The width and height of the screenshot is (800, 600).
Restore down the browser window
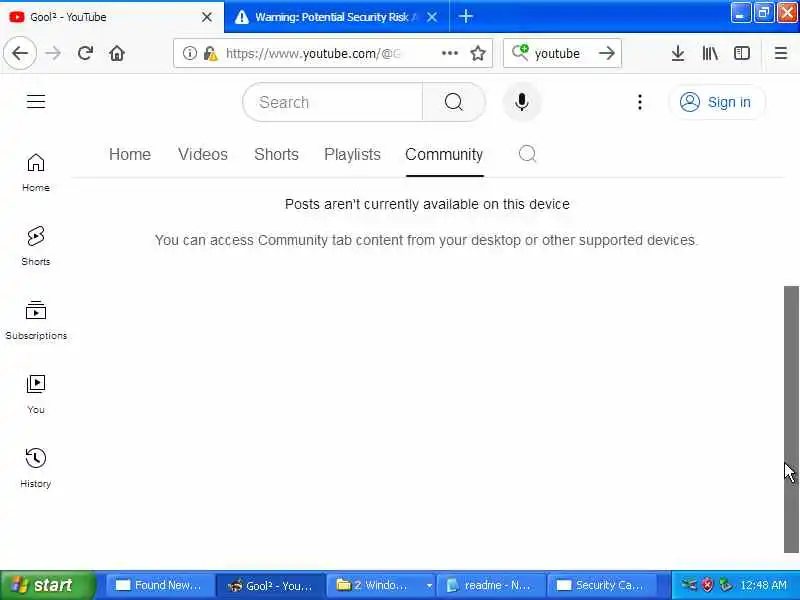[x=763, y=13]
